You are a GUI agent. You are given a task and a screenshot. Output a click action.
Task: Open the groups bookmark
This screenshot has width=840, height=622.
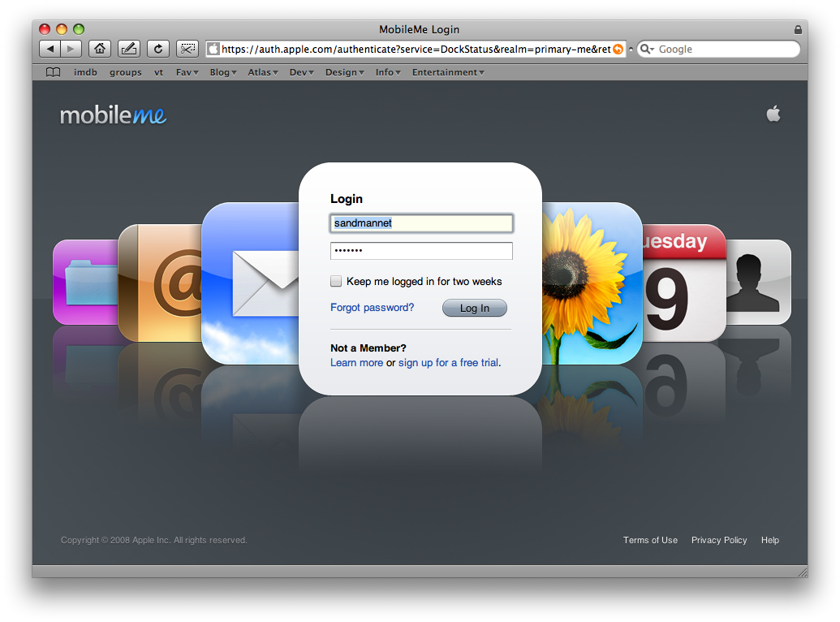click(x=126, y=72)
